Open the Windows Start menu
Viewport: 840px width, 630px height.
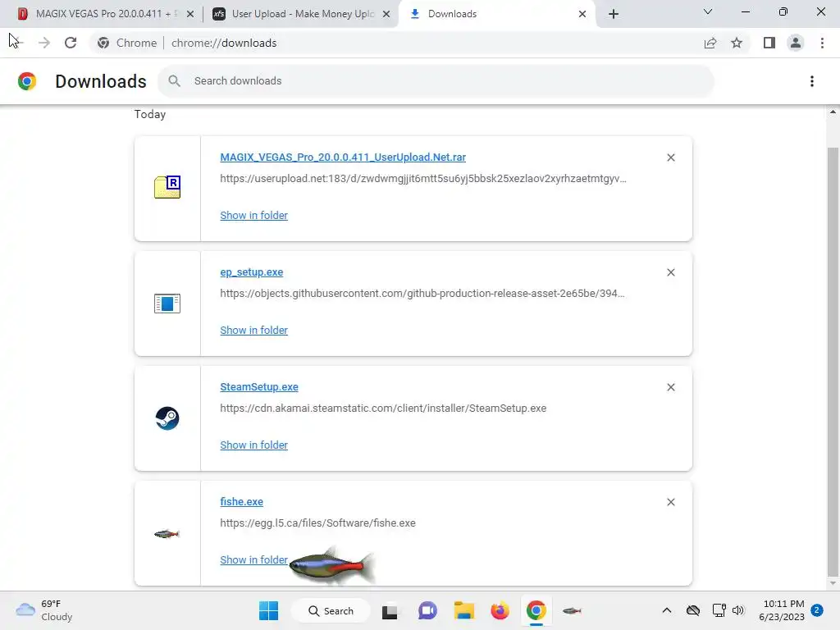pyautogui.click(x=268, y=610)
